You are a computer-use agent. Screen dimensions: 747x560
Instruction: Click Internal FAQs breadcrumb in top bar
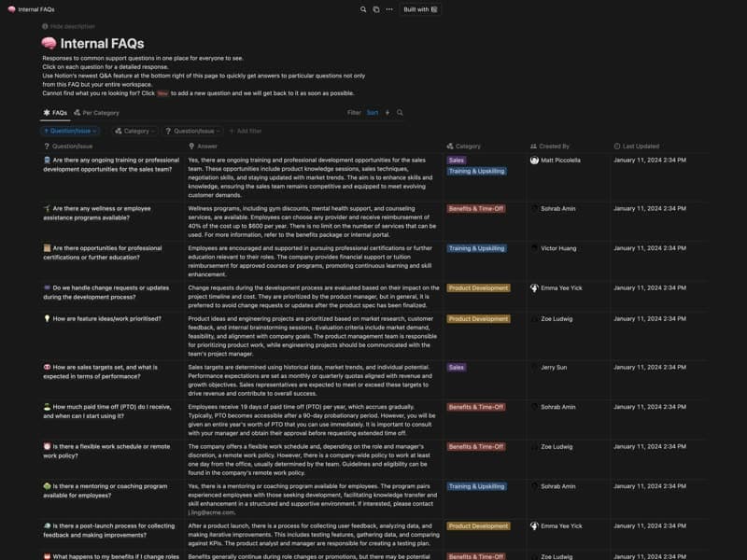(32, 9)
